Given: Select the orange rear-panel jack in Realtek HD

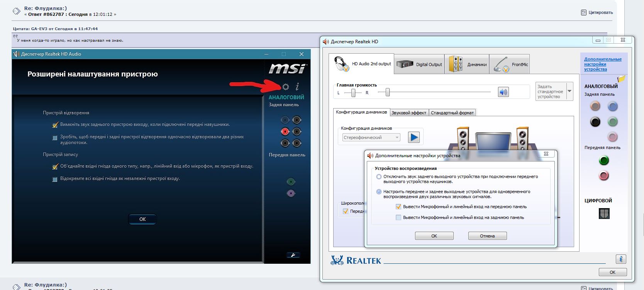Looking at the screenshot, I should 595,106.
